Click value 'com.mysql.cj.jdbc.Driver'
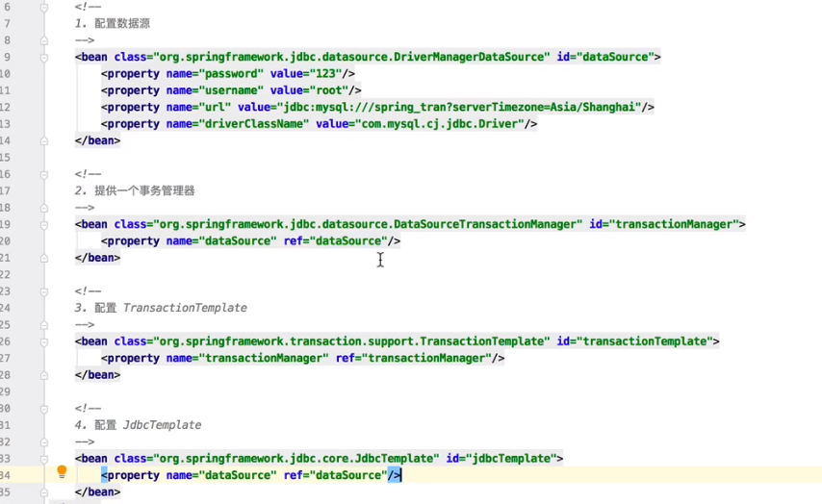Screen dimensions: 822x504 click(439, 124)
